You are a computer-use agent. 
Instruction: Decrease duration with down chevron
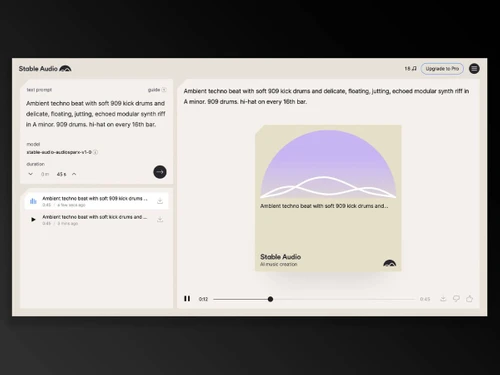31,174
